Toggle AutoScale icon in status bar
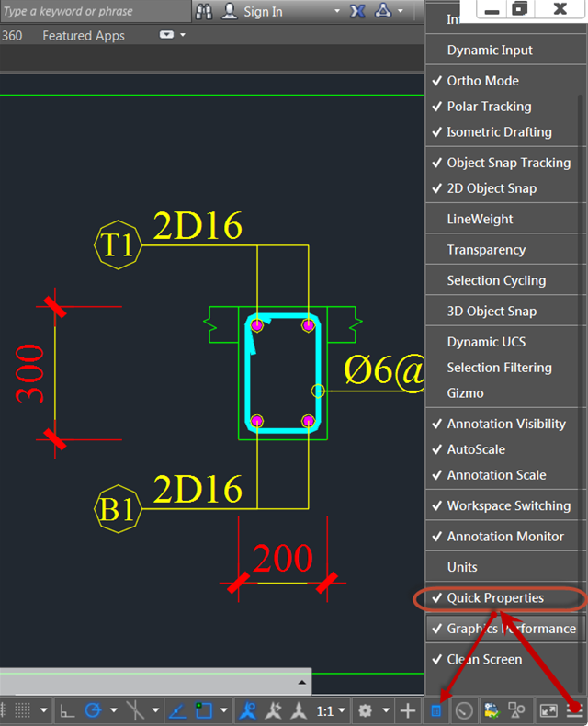The image size is (588, 726). (x=274, y=710)
